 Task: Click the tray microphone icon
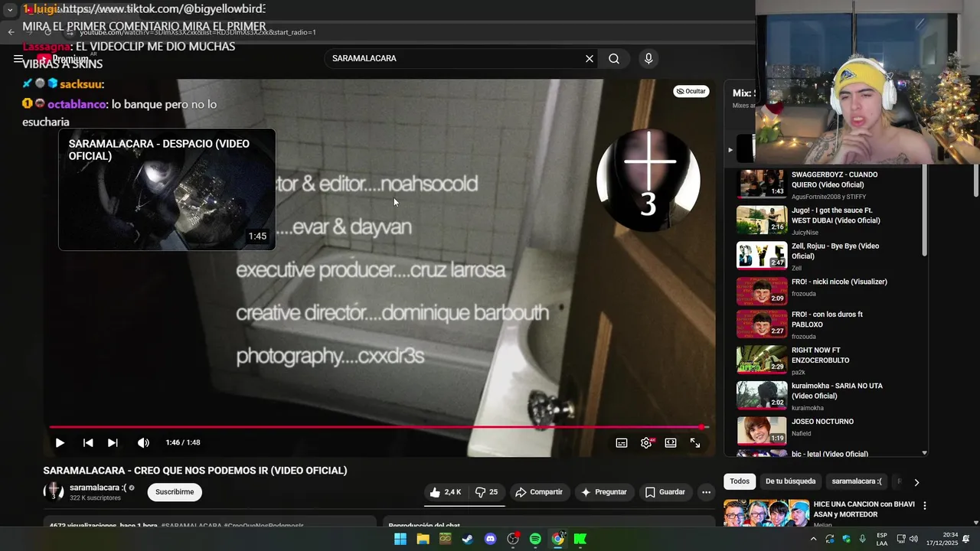pyautogui.click(x=863, y=539)
